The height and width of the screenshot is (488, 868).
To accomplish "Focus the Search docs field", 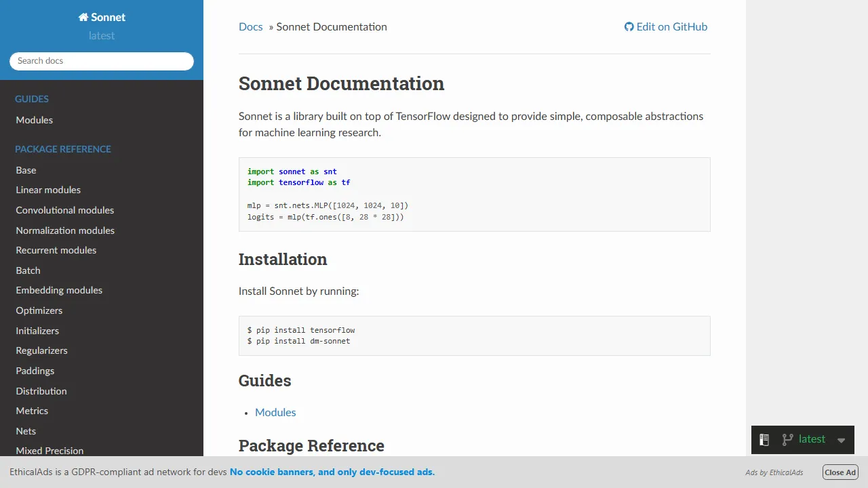I will (x=102, y=61).
